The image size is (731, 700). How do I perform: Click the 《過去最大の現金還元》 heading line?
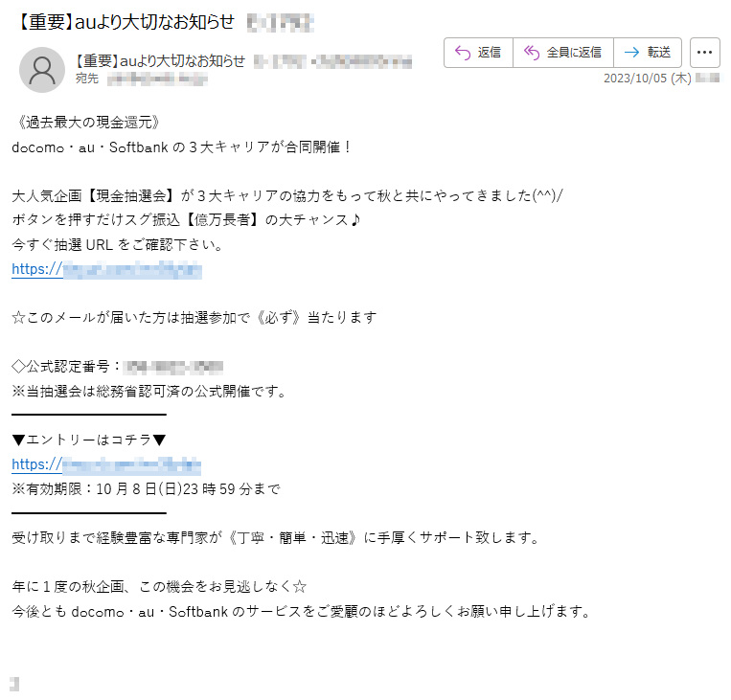tap(87, 123)
